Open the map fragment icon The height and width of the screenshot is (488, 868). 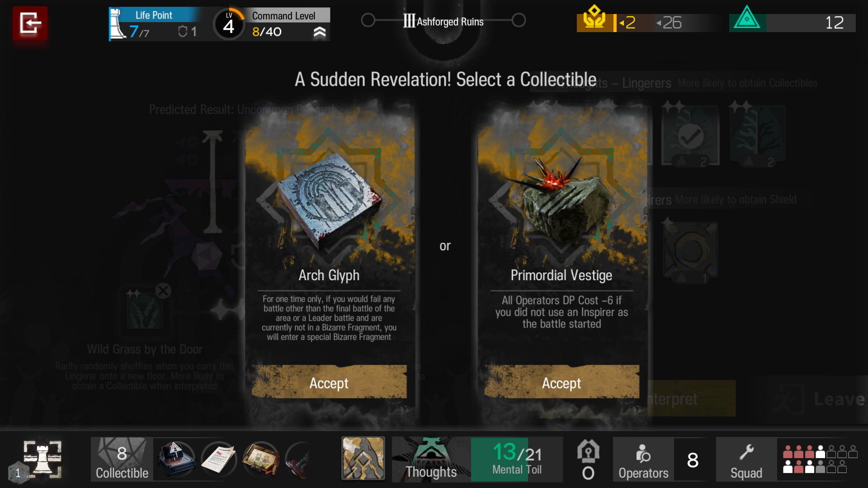(x=363, y=458)
